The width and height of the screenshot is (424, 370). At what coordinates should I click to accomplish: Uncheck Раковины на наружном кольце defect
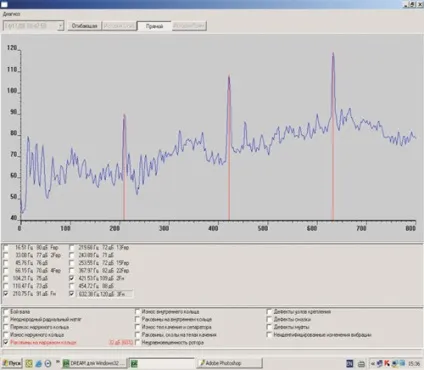pyautogui.click(x=6, y=342)
